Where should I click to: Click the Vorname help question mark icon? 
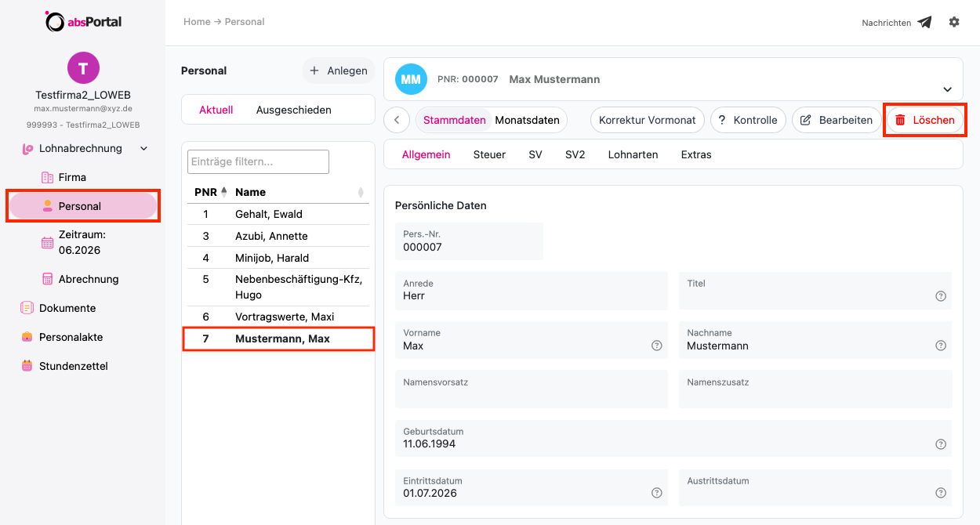pos(657,346)
